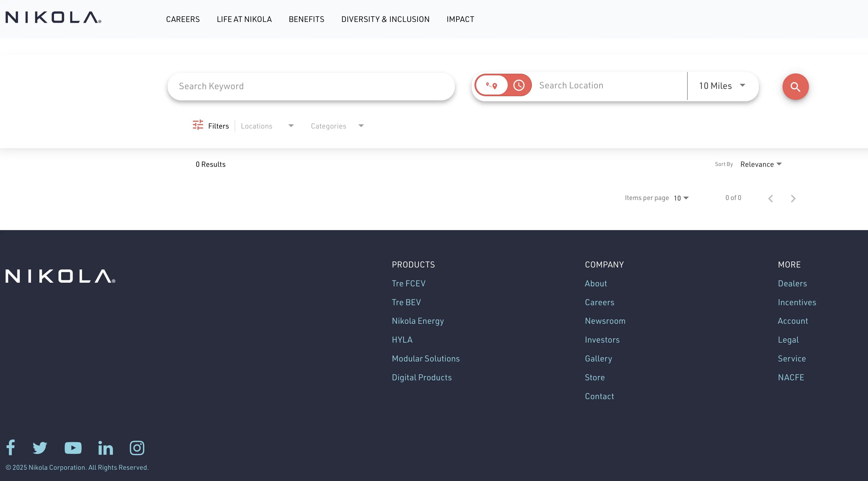Screen dimensions: 868x481
Task: Open the Contact link
Action: 599,396
